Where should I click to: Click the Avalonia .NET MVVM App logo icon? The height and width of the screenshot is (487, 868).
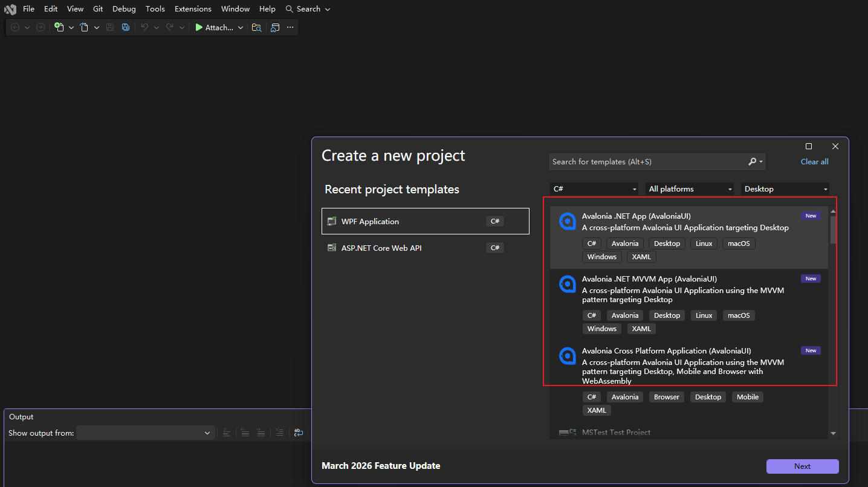pyautogui.click(x=568, y=285)
